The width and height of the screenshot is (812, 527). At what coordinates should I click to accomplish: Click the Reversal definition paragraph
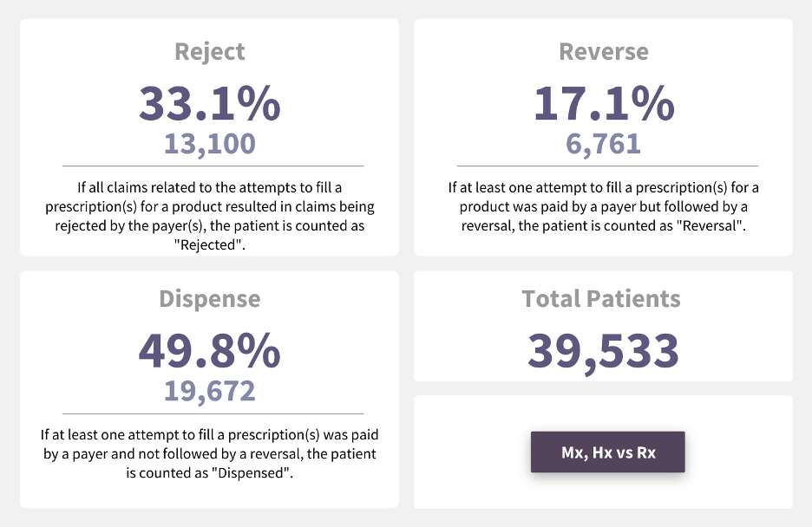click(x=604, y=207)
